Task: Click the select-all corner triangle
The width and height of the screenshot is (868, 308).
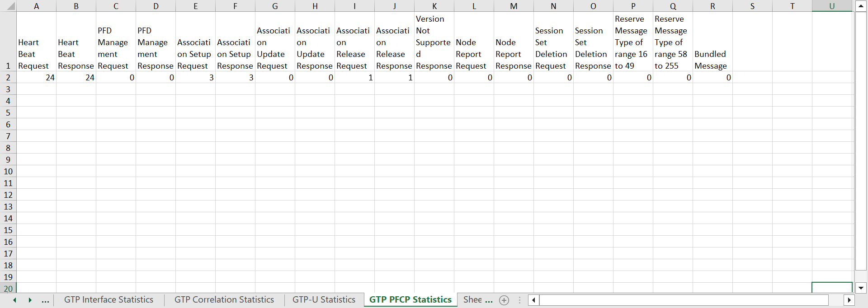Action: tap(9, 6)
